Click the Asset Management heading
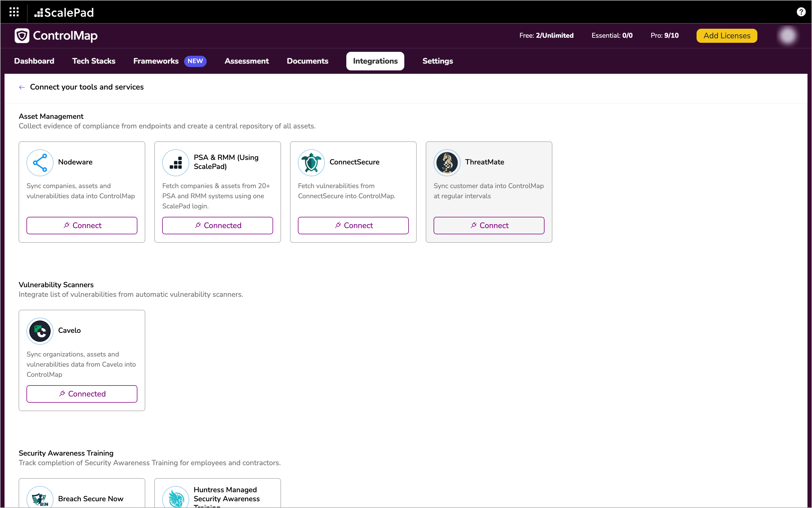 coord(51,117)
